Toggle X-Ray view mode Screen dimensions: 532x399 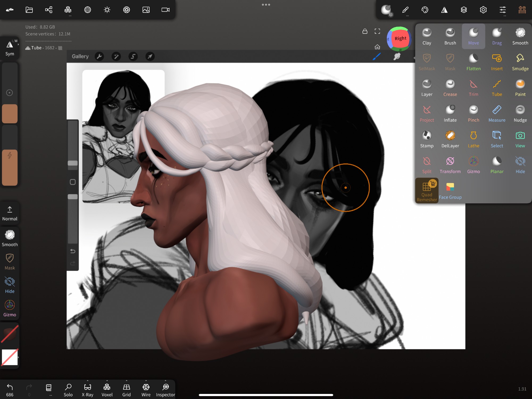88,390
